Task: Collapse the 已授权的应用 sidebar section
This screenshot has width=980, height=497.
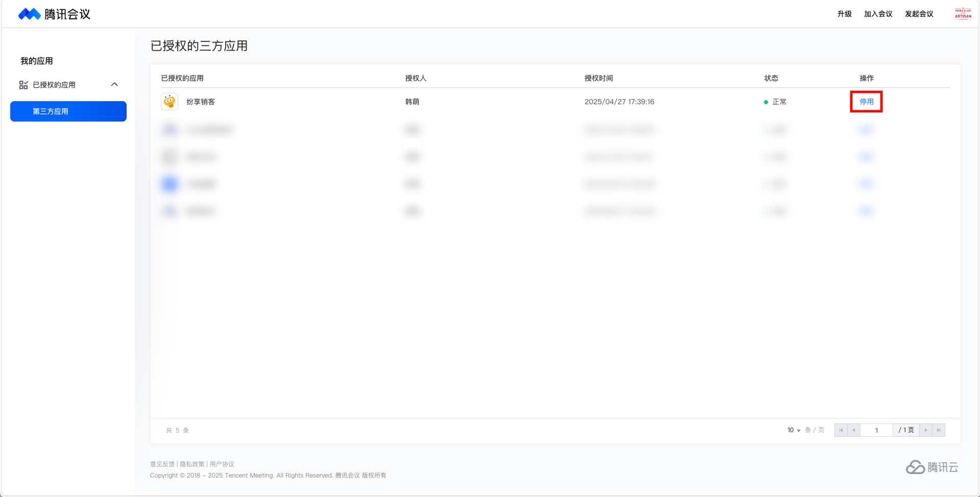Action: 114,85
